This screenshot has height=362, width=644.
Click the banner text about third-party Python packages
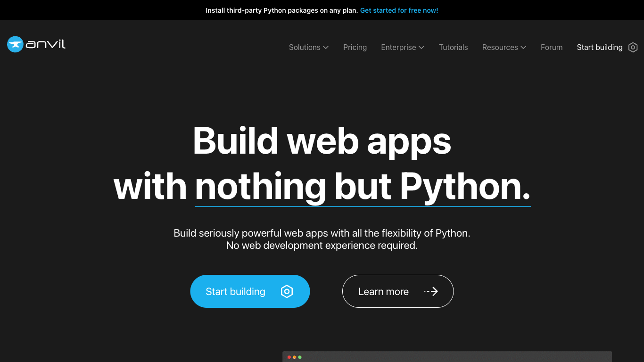282,10
